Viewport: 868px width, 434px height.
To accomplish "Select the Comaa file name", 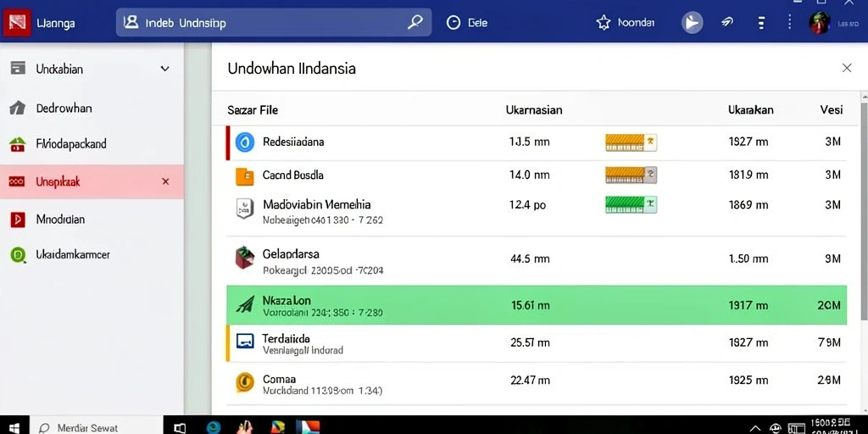I will click(x=279, y=379).
